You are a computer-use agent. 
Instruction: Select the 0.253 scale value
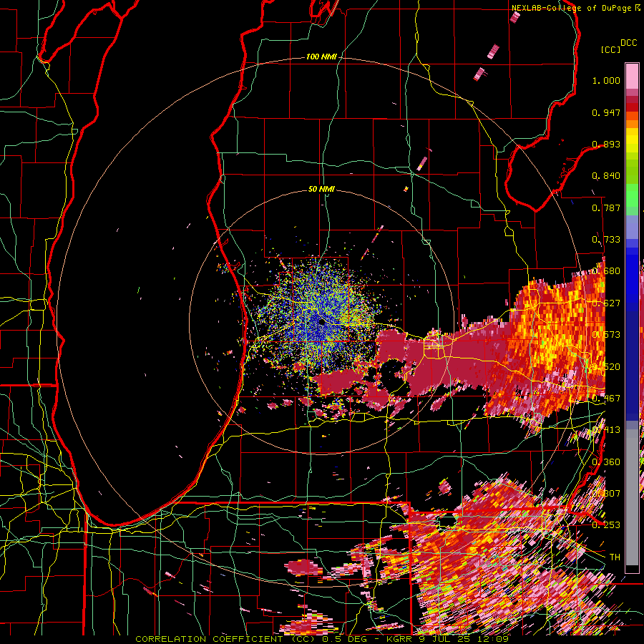tap(606, 525)
